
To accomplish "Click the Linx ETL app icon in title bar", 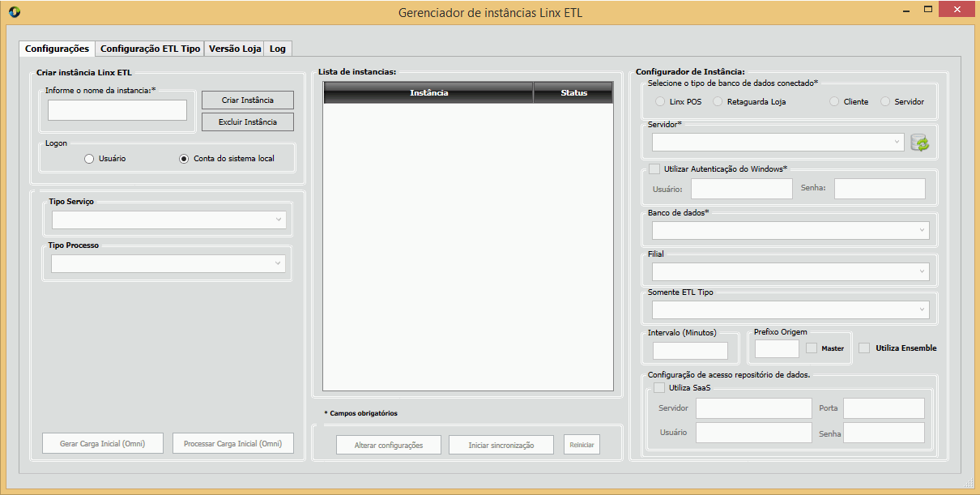I will pyautogui.click(x=14, y=12).
